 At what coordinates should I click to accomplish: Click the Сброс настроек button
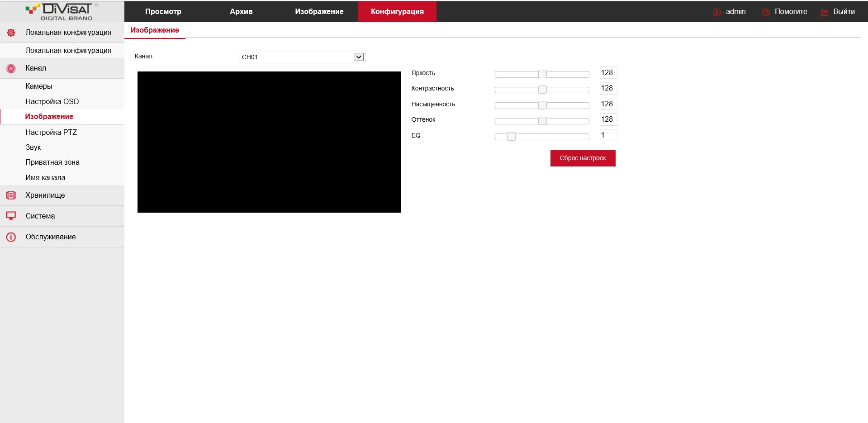(x=583, y=158)
